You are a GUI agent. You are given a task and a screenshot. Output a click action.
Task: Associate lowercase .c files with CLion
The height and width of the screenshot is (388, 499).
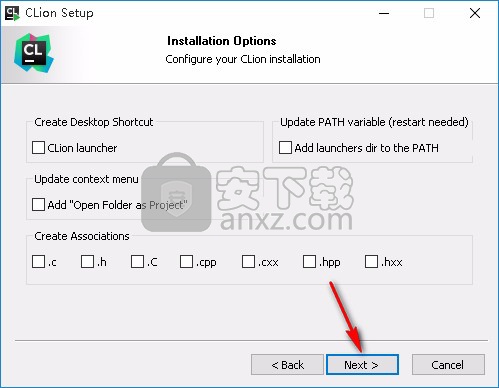[38, 262]
